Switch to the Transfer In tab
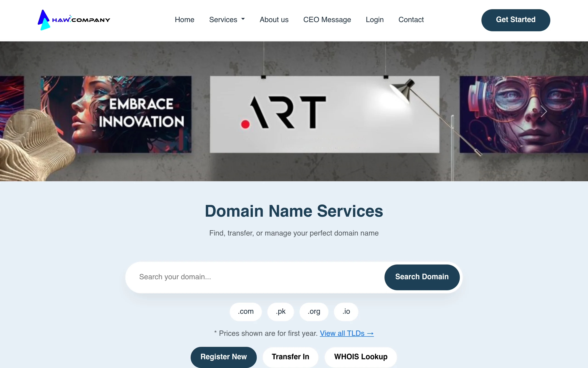 tap(290, 357)
